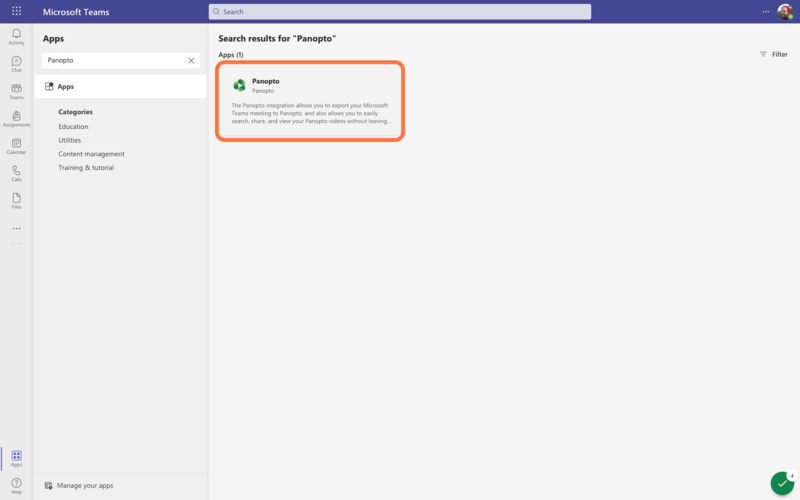Clear the Panopto search text
The height and width of the screenshot is (500, 800).
(191, 60)
